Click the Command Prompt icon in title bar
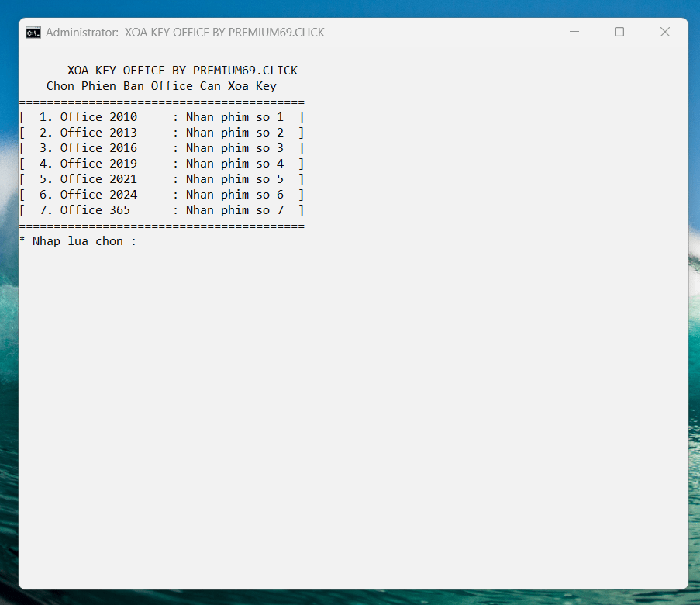The width and height of the screenshot is (700, 605). [x=33, y=33]
